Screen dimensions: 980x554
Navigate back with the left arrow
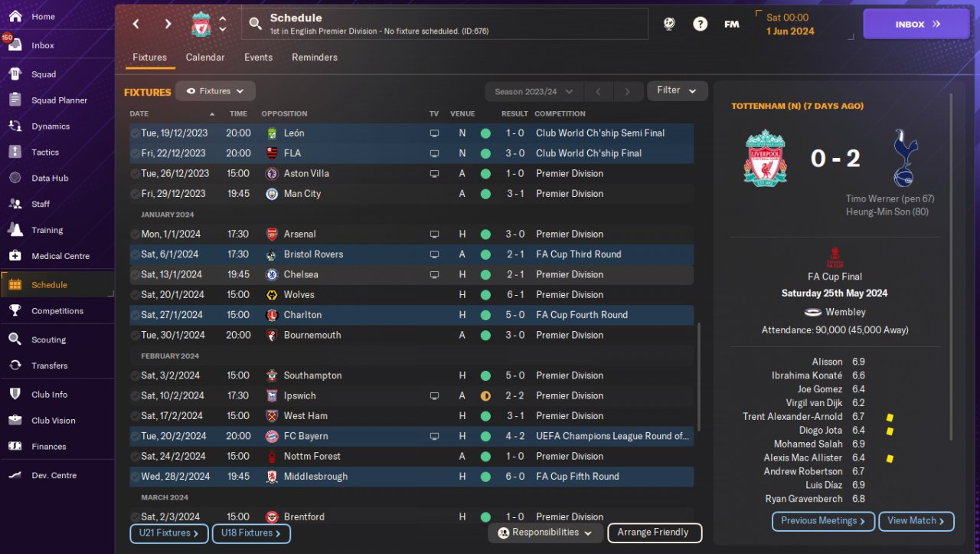pyautogui.click(x=136, y=24)
